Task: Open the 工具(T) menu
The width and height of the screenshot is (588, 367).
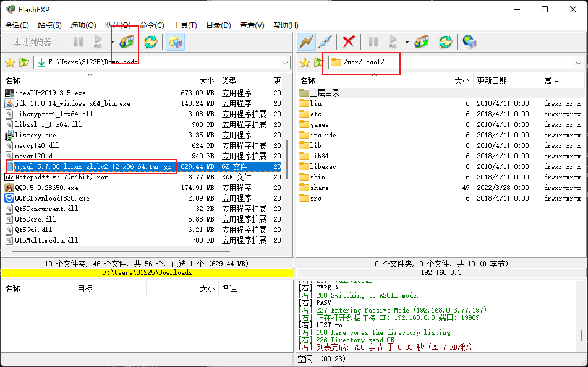Action: [x=185, y=25]
